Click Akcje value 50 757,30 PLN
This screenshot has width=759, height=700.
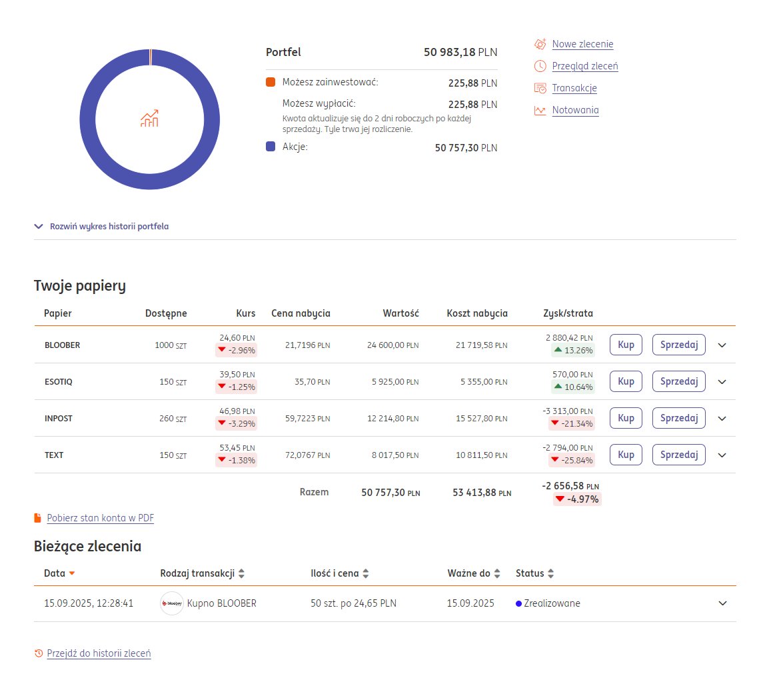click(x=466, y=148)
